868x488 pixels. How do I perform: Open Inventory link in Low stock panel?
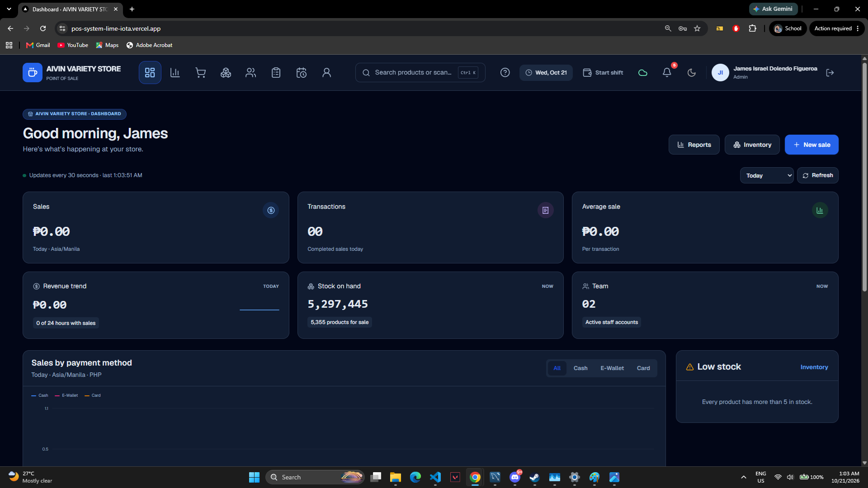[x=814, y=367]
